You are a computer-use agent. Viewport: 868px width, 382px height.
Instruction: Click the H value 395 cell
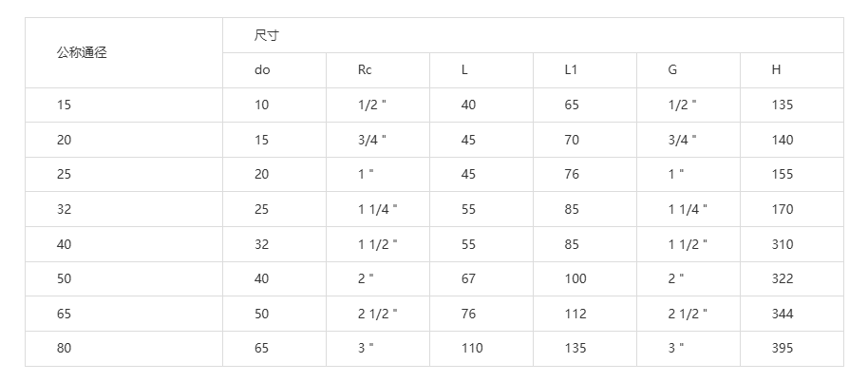coord(792,349)
